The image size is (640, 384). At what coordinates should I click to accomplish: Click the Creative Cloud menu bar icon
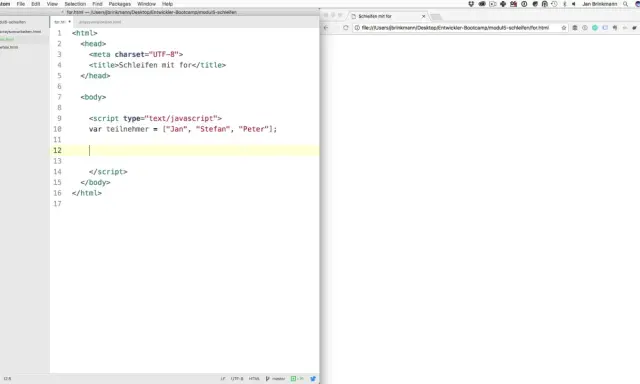coord(482,4)
